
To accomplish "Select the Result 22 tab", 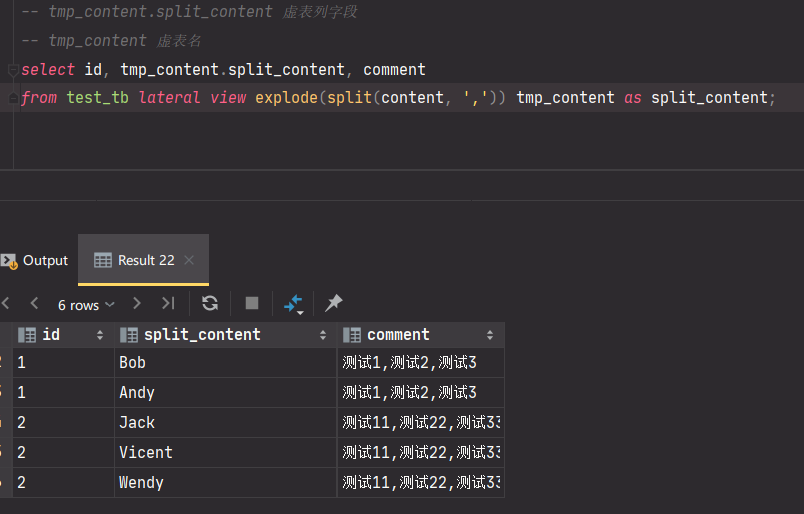I will pyautogui.click(x=145, y=260).
